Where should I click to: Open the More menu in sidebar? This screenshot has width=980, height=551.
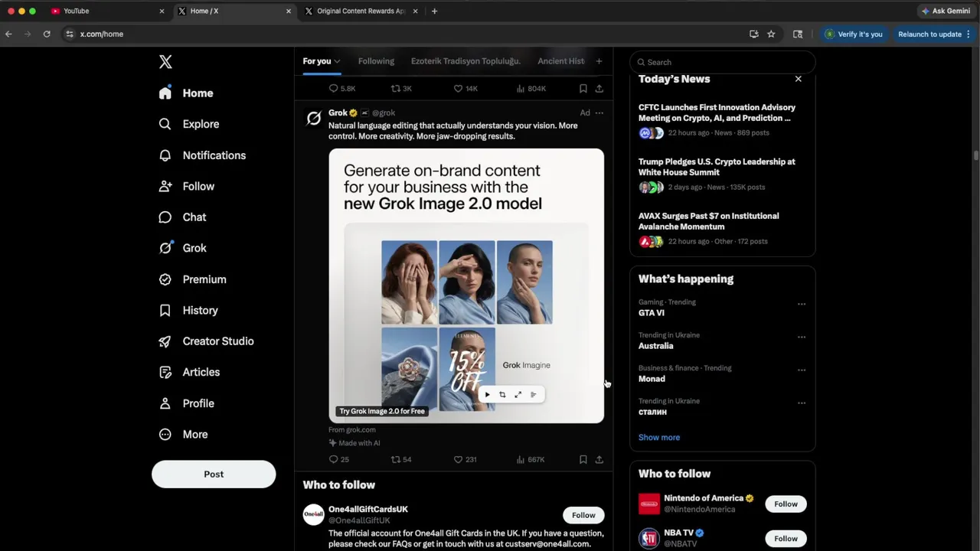click(x=183, y=434)
